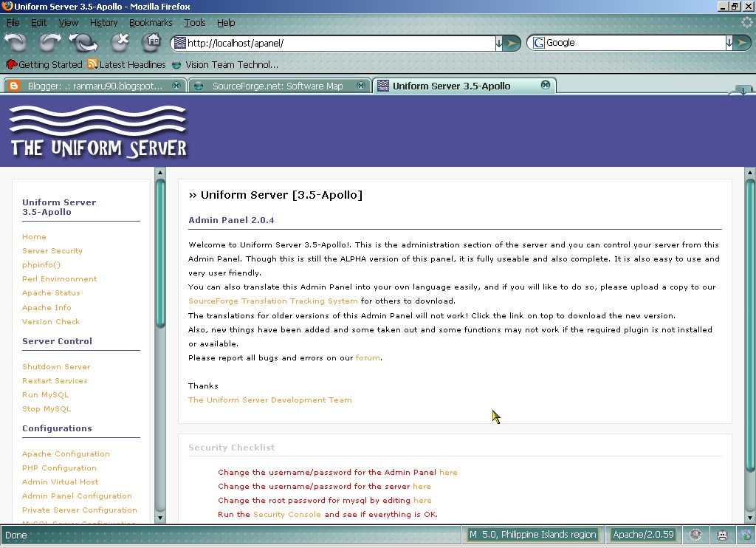The image size is (756, 548).
Task: Click the Google search input field
Action: pos(635,42)
